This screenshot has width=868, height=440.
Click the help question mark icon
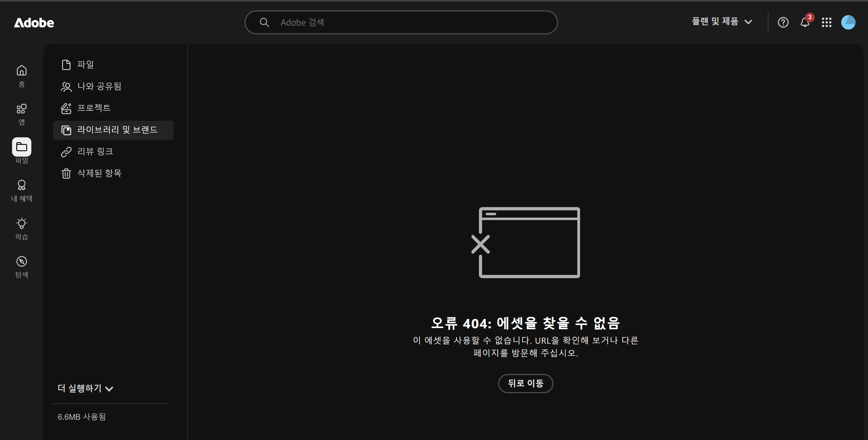(783, 23)
